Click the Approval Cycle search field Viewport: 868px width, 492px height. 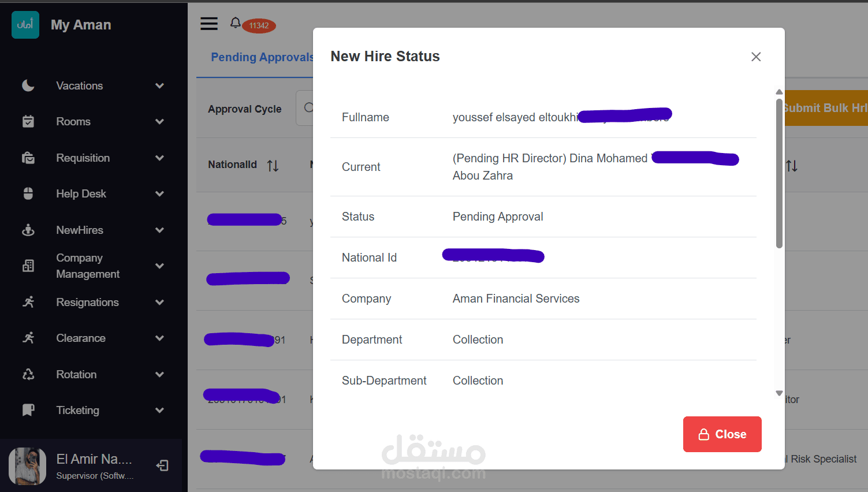[x=304, y=108]
